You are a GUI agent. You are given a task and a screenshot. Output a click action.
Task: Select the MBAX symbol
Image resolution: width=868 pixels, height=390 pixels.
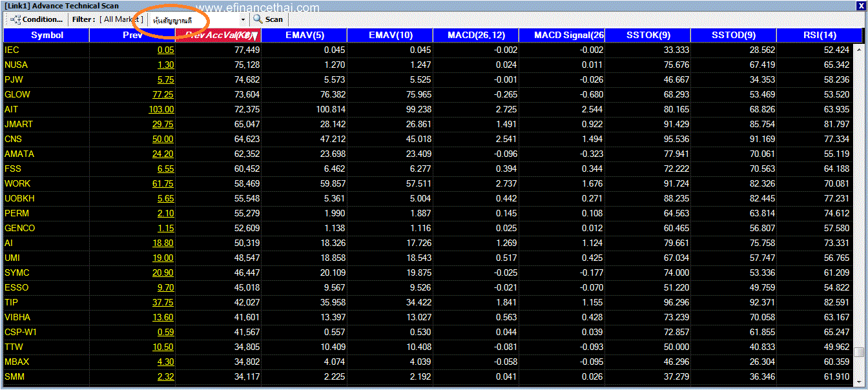(17, 362)
